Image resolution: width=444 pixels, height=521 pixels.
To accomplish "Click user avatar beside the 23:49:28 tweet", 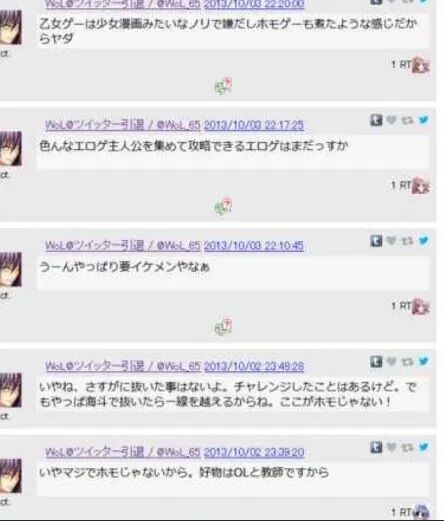I will click(x=11, y=390).
